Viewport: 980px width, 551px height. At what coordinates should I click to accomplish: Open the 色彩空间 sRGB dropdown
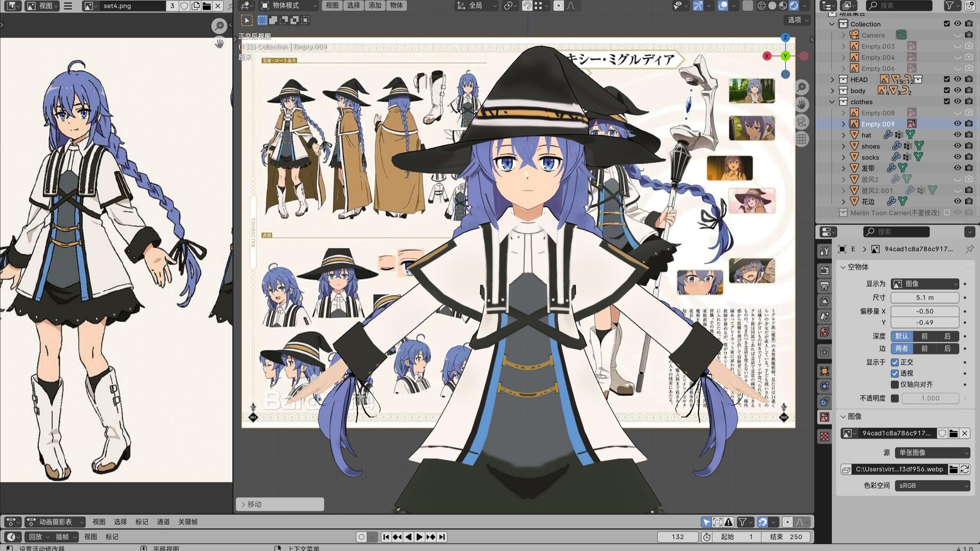click(933, 486)
